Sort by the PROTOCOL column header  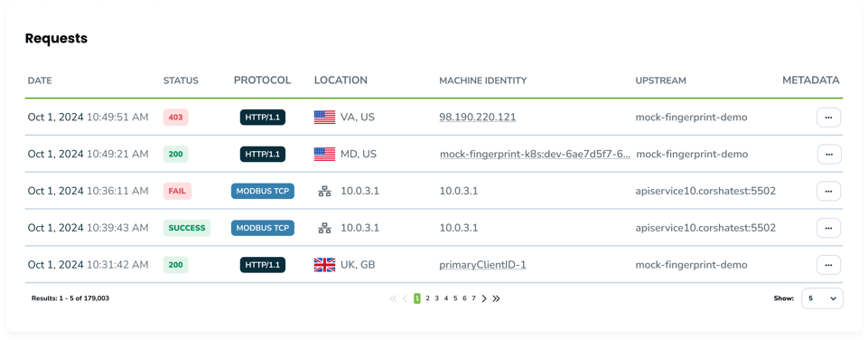pos(263,80)
